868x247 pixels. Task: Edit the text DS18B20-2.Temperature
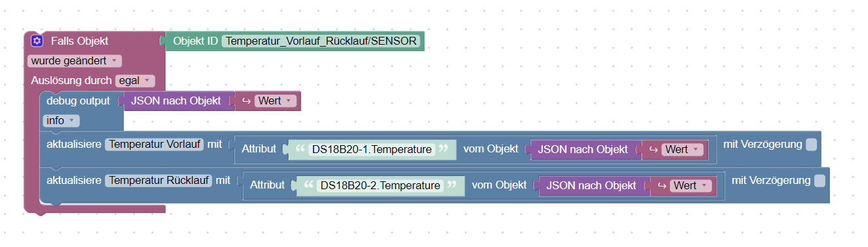(380, 186)
